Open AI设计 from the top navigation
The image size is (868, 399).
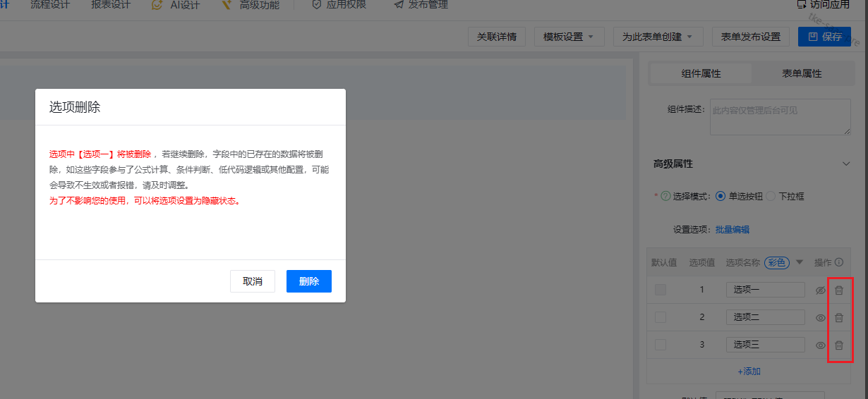(x=176, y=5)
